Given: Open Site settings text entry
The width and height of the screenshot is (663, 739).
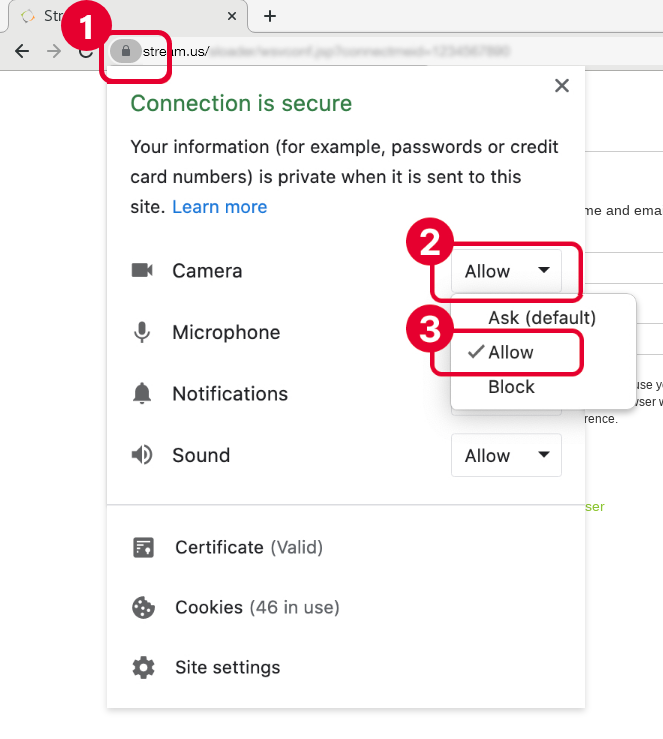Looking at the screenshot, I should [x=227, y=667].
